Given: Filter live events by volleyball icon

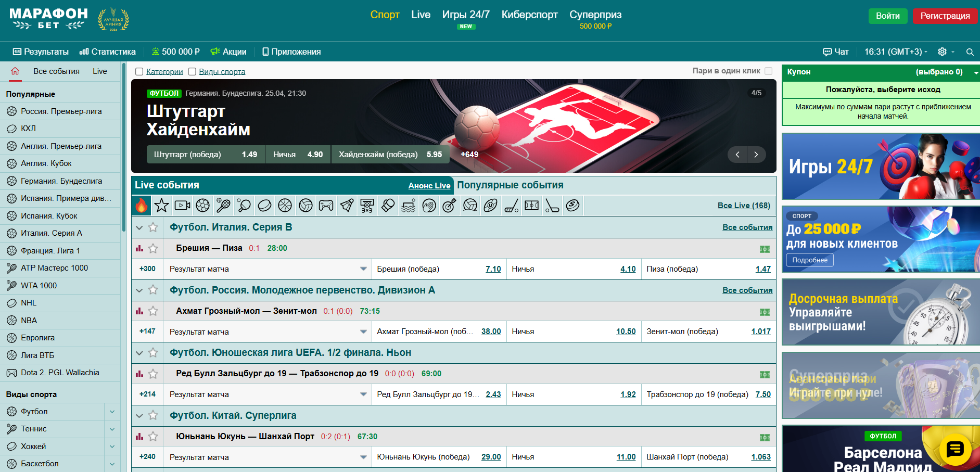Looking at the screenshot, I should [x=306, y=206].
